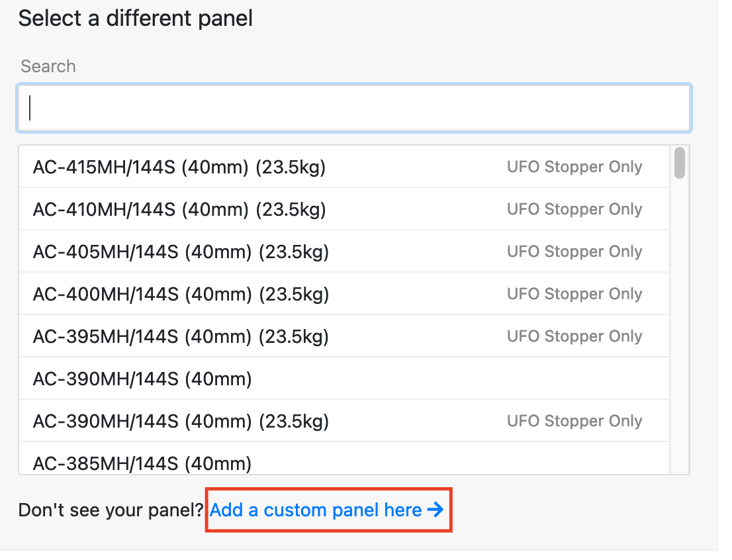
Task: Click the panel list scrollbar thumb
Action: pos(679,163)
